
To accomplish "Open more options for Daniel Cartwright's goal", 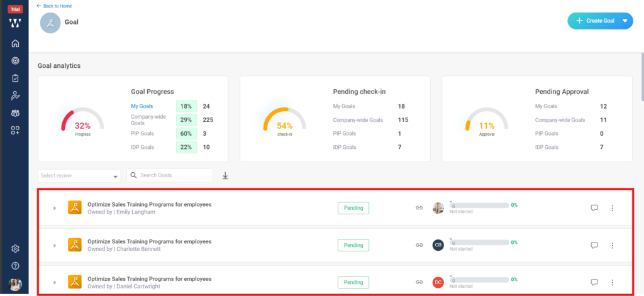I will 613,282.
